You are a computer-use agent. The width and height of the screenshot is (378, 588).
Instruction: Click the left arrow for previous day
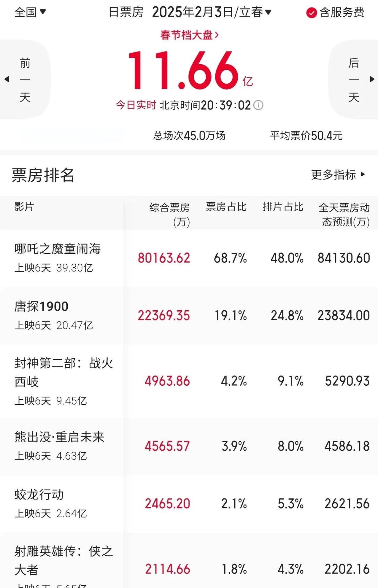[x=7, y=79]
